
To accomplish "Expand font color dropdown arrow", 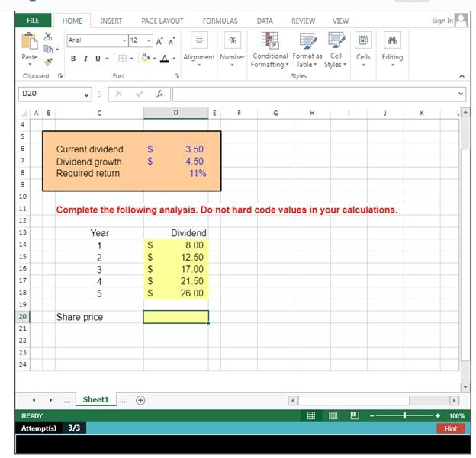I will [174, 59].
